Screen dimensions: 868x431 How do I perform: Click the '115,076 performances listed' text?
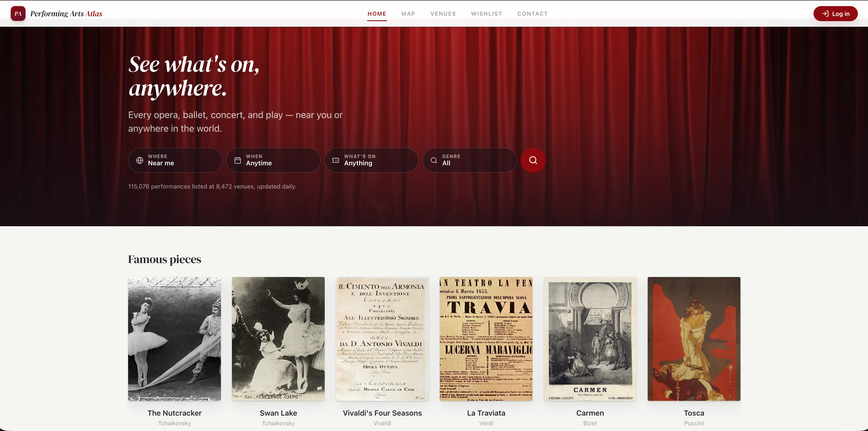click(212, 186)
